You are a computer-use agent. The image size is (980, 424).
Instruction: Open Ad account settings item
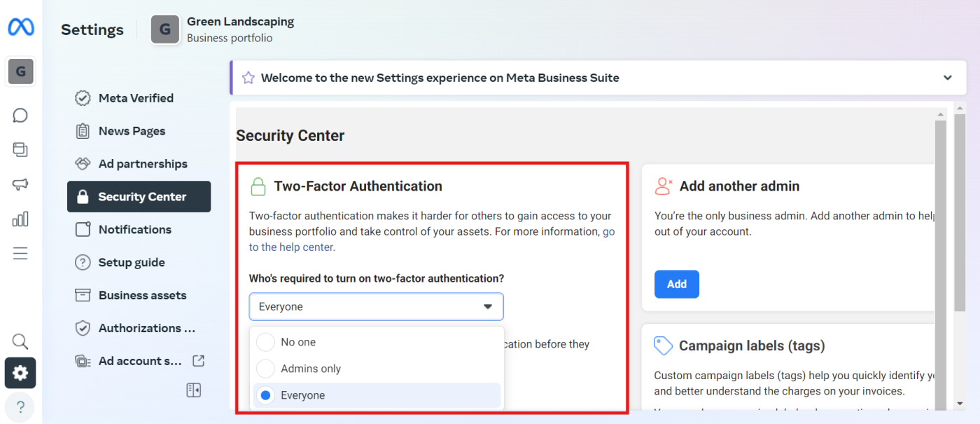[x=139, y=361]
